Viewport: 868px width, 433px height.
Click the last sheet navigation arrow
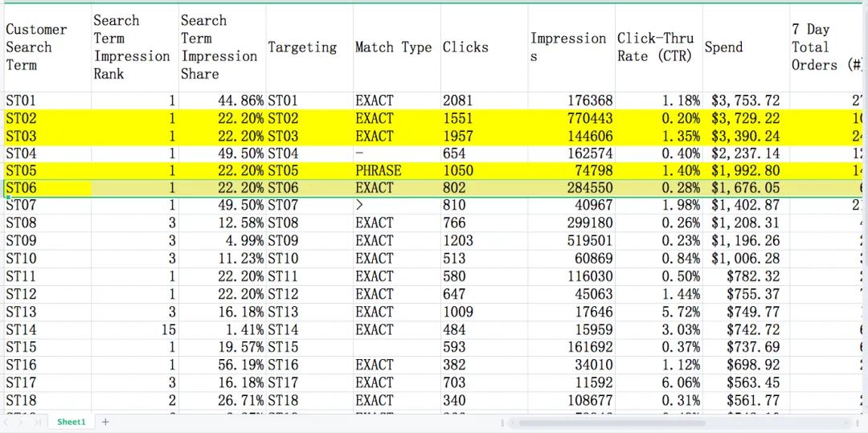tap(37, 422)
